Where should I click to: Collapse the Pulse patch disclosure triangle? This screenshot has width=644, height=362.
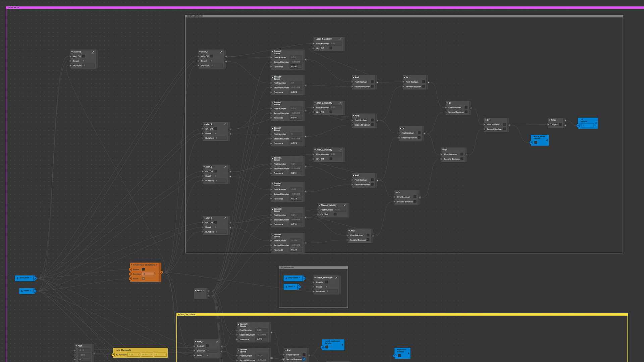549,120
